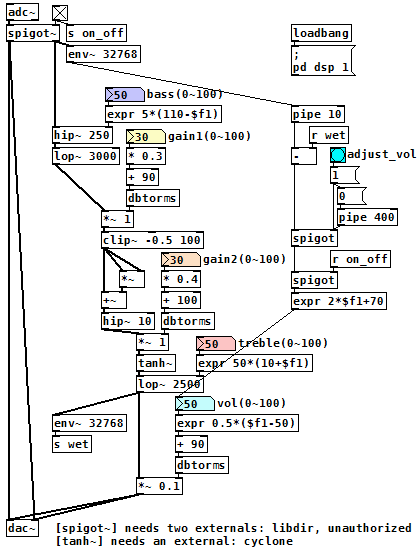Select the '*~ 1' object above tanh~
This screenshot has height=550, width=420.
coord(153,342)
